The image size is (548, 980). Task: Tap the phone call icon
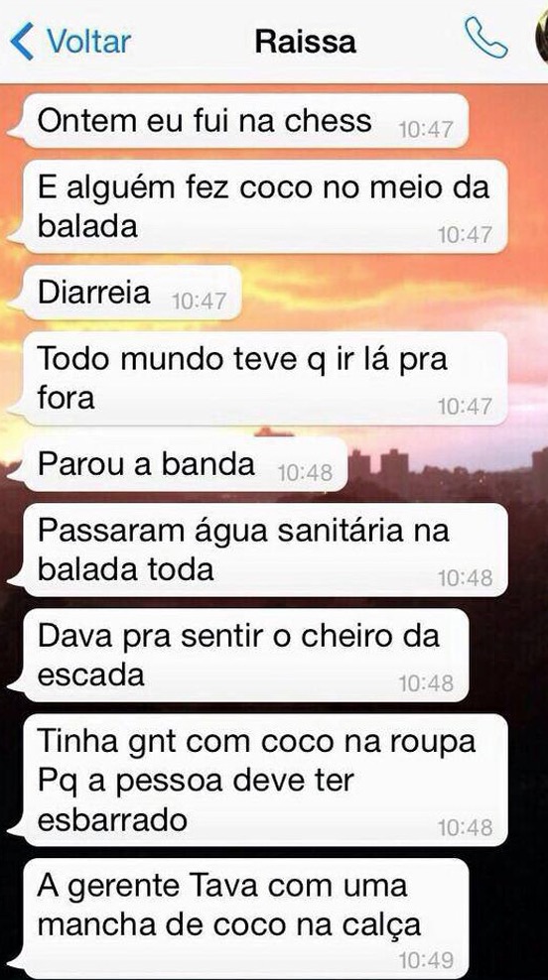[485, 38]
